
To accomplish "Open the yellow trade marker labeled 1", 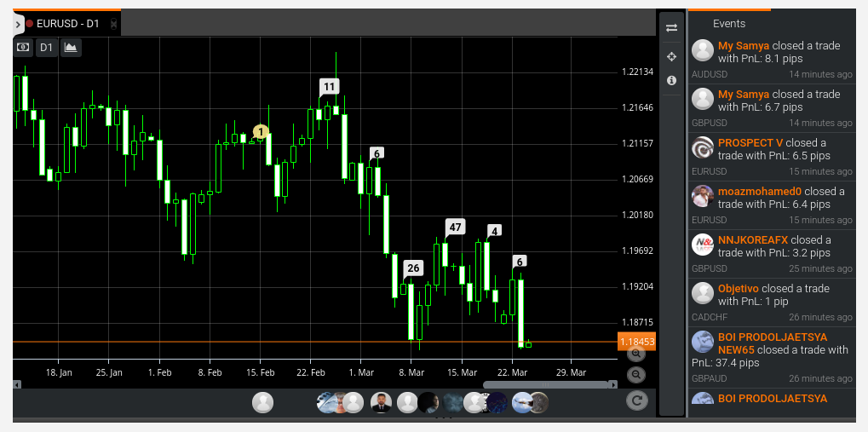I will tap(261, 132).
